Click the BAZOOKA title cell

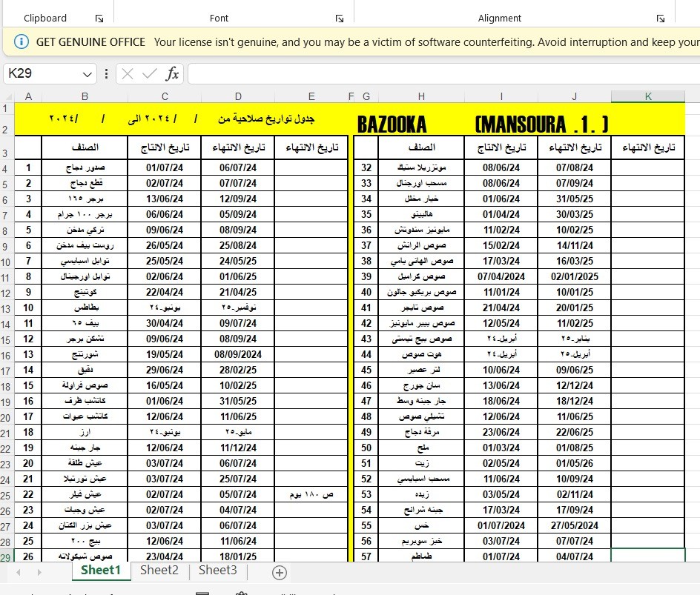tap(392, 124)
